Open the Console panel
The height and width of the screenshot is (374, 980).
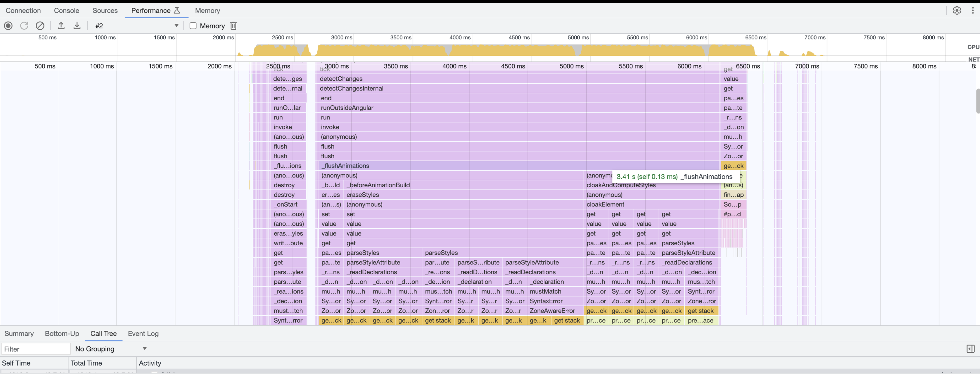coord(67,10)
